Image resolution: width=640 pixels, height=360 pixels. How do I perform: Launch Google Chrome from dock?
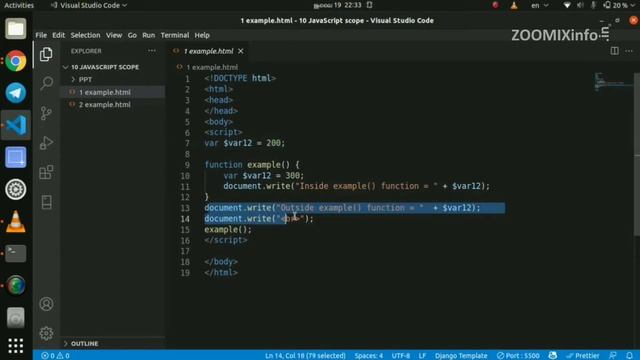(16, 61)
